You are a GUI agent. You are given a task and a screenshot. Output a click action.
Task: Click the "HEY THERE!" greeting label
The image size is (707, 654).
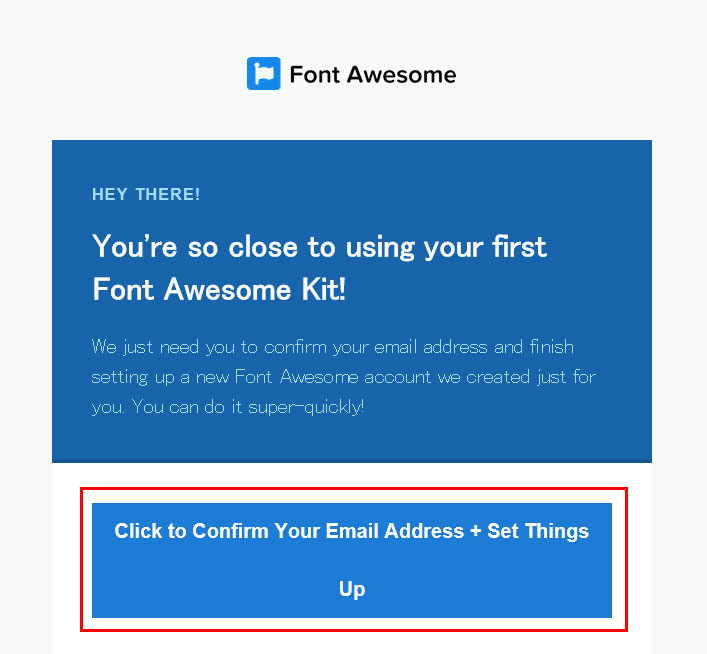[146, 195]
